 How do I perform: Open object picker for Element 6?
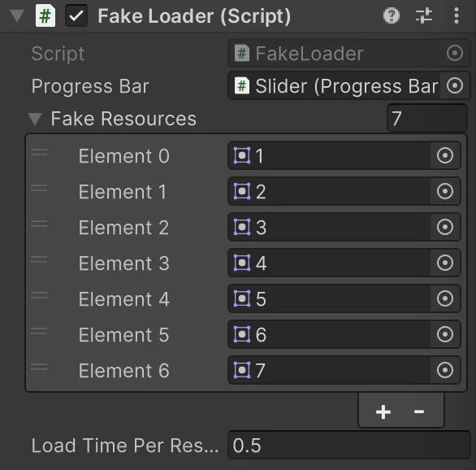(445, 370)
